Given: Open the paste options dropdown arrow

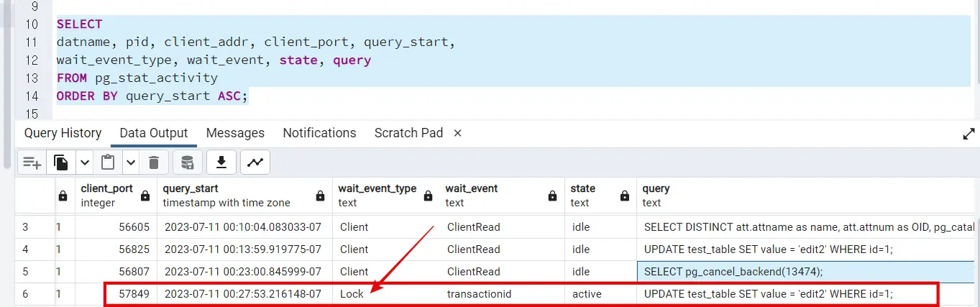Looking at the screenshot, I should pyautogui.click(x=131, y=162).
